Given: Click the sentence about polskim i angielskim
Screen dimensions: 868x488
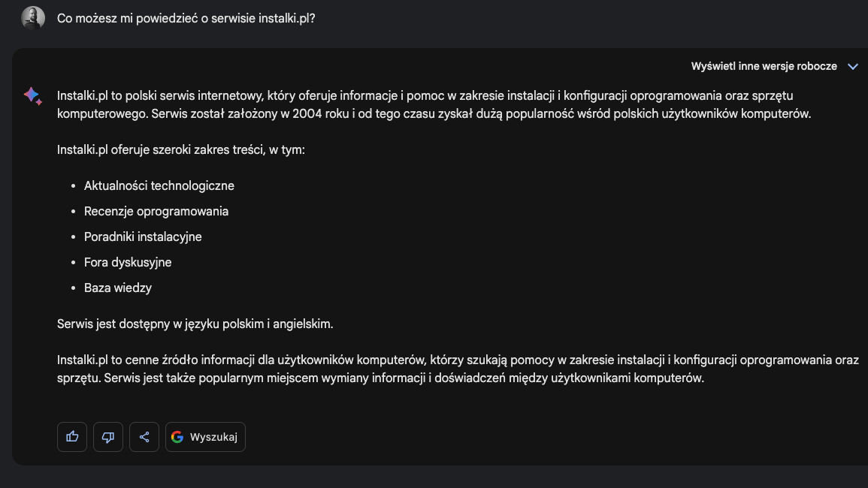Looking at the screenshot, I should click(x=195, y=324).
